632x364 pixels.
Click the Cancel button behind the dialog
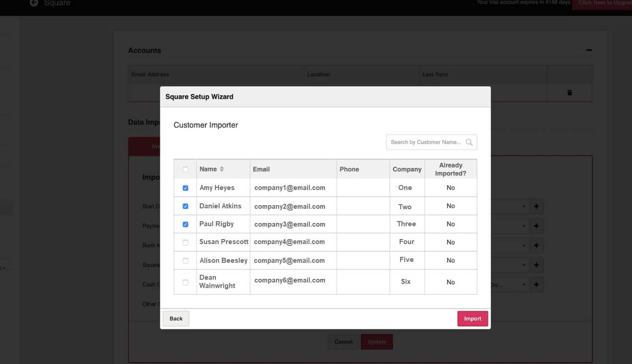[x=343, y=342]
